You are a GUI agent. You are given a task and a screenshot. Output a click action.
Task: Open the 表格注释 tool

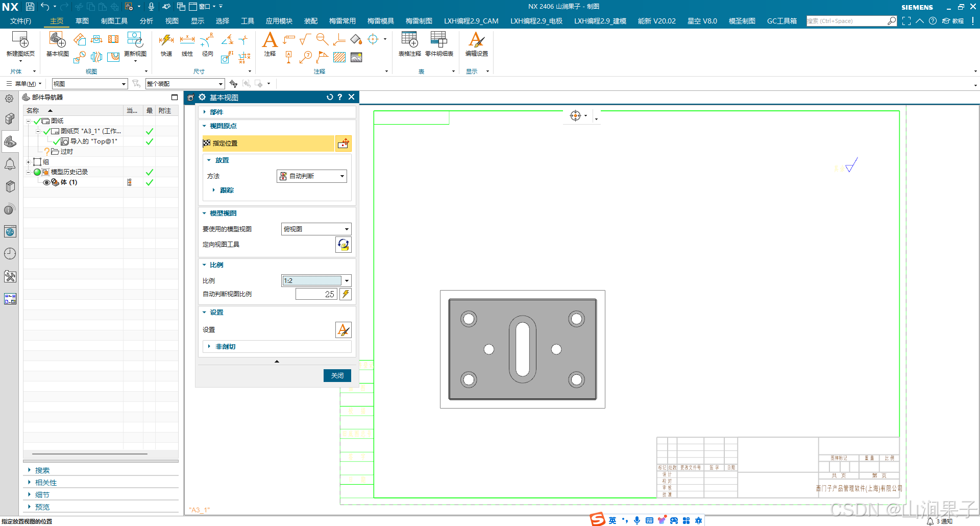pos(409,40)
